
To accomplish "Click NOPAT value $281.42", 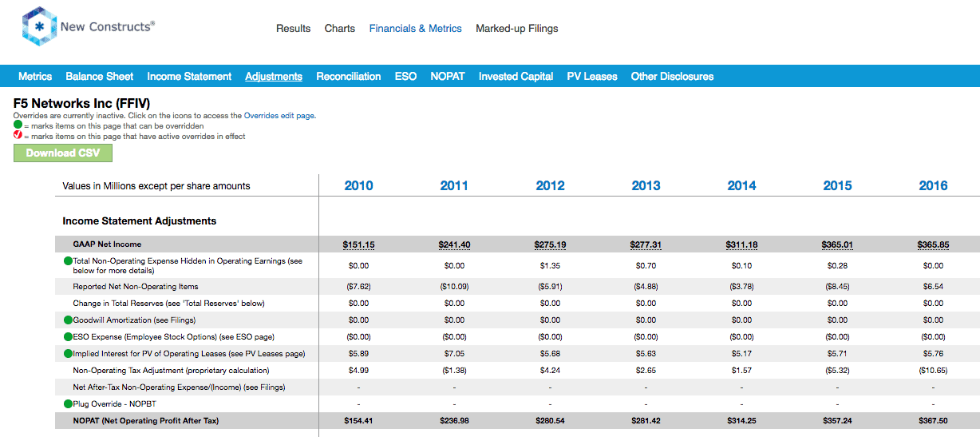I will (x=646, y=421).
